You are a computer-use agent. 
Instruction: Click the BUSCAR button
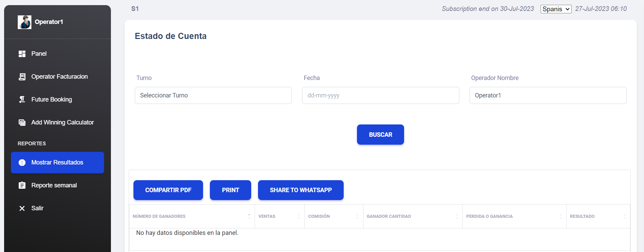[381, 135]
